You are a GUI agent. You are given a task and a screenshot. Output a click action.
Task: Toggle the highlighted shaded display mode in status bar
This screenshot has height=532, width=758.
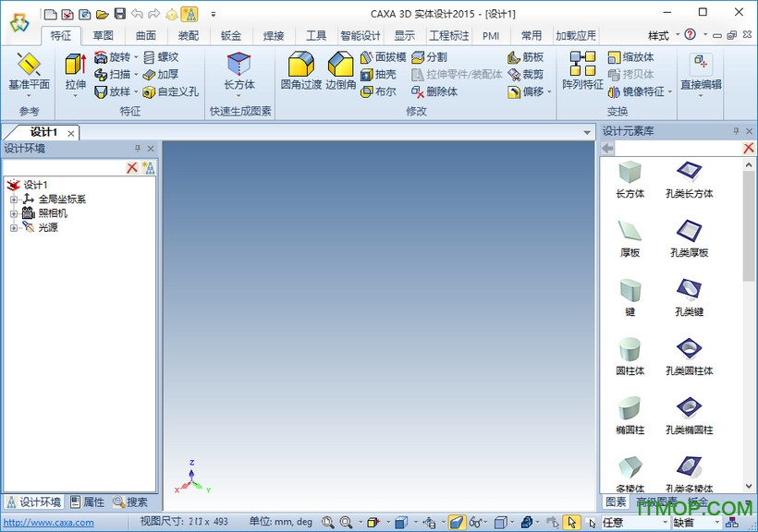click(x=457, y=522)
